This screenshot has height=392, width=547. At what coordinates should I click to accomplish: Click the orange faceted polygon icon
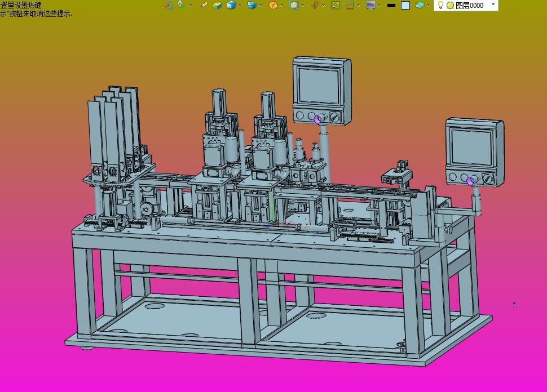pos(273,5)
